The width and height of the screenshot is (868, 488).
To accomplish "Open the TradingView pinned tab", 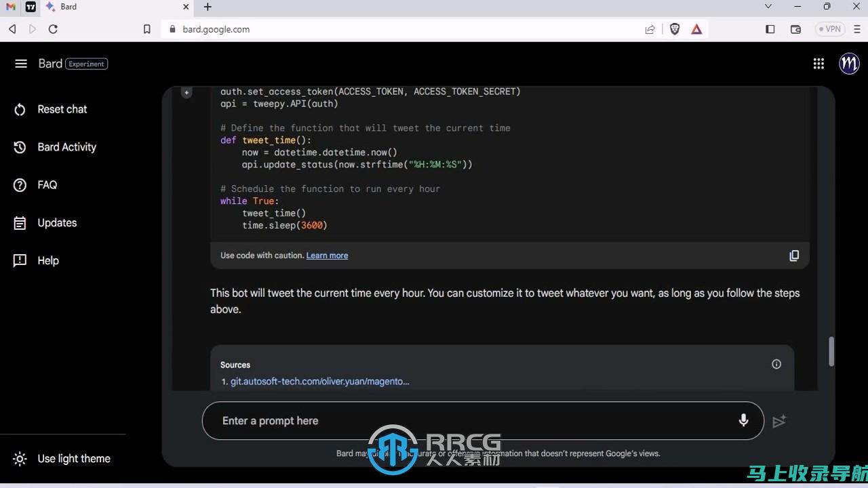I will coord(31,7).
